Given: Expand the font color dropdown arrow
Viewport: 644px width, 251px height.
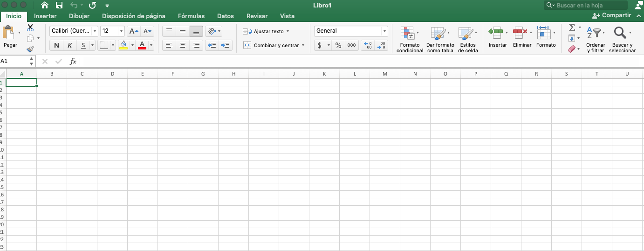Looking at the screenshot, I should [151, 45].
